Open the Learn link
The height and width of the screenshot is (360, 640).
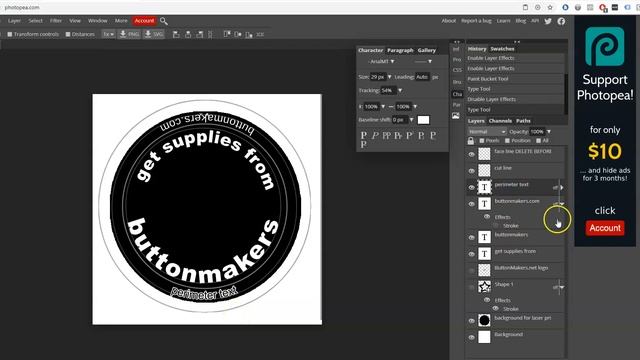[503, 21]
